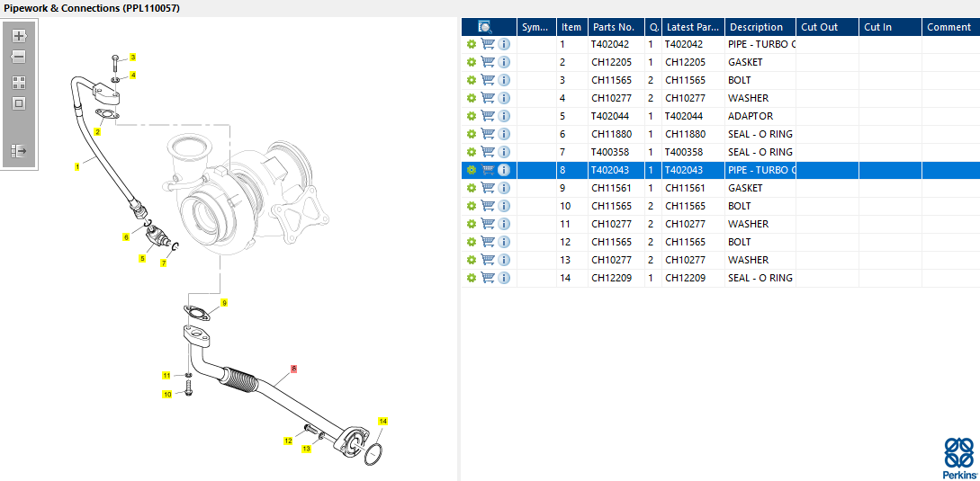Click the SEAL - O RING cell for item 14
Screen dimensions: 980x481
[x=760, y=277]
